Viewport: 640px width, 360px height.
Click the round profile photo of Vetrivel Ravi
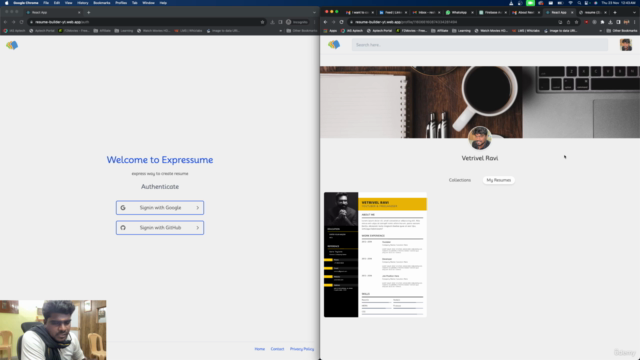pos(480,138)
